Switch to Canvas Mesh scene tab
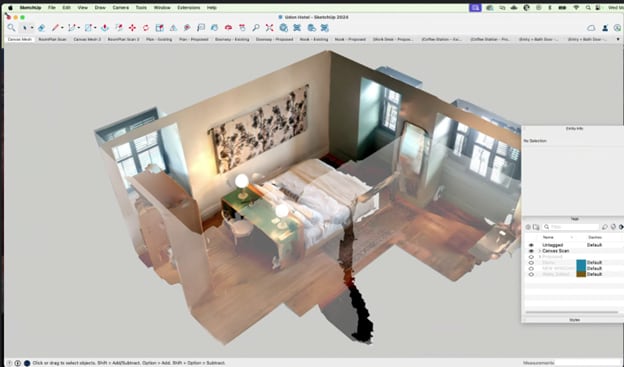The width and height of the screenshot is (624, 367). click(20, 39)
